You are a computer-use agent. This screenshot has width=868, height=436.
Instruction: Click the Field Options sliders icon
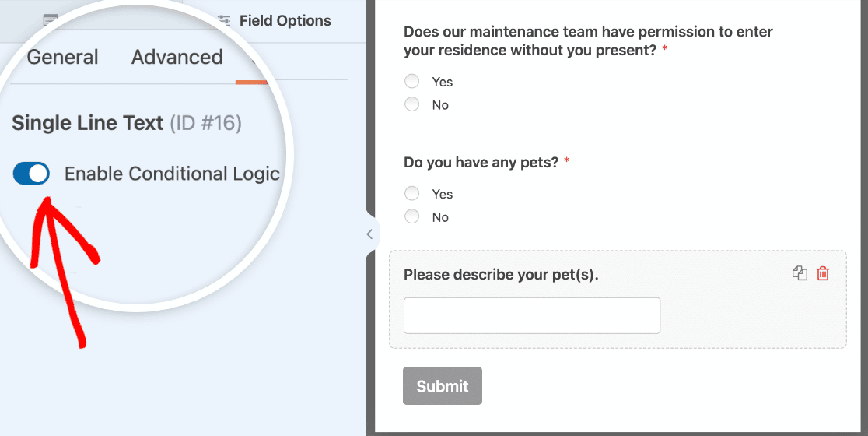(x=224, y=21)
